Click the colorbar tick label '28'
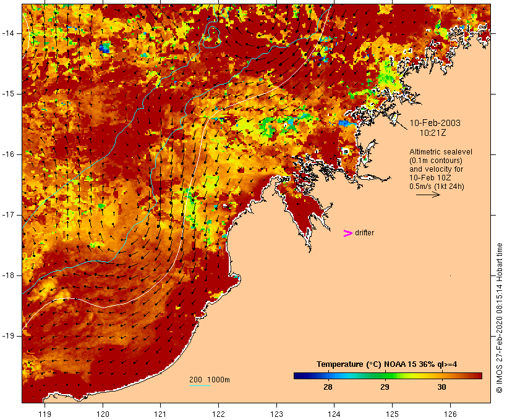 tap(328, 387)
